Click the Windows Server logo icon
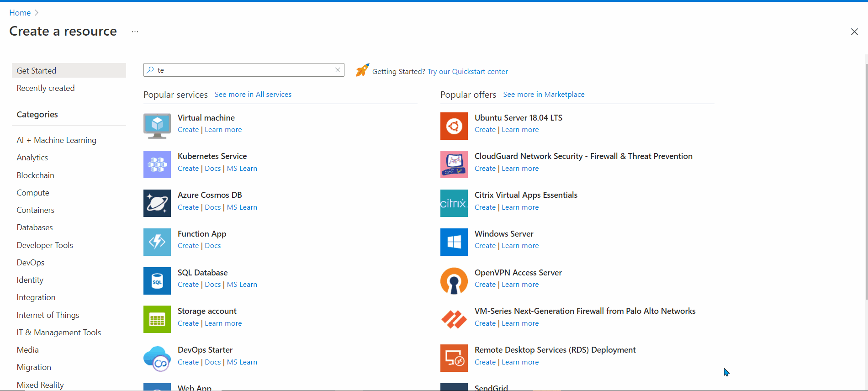Viewport: 868px width, 391px height. pyautogui.click(x=454, y=242)
